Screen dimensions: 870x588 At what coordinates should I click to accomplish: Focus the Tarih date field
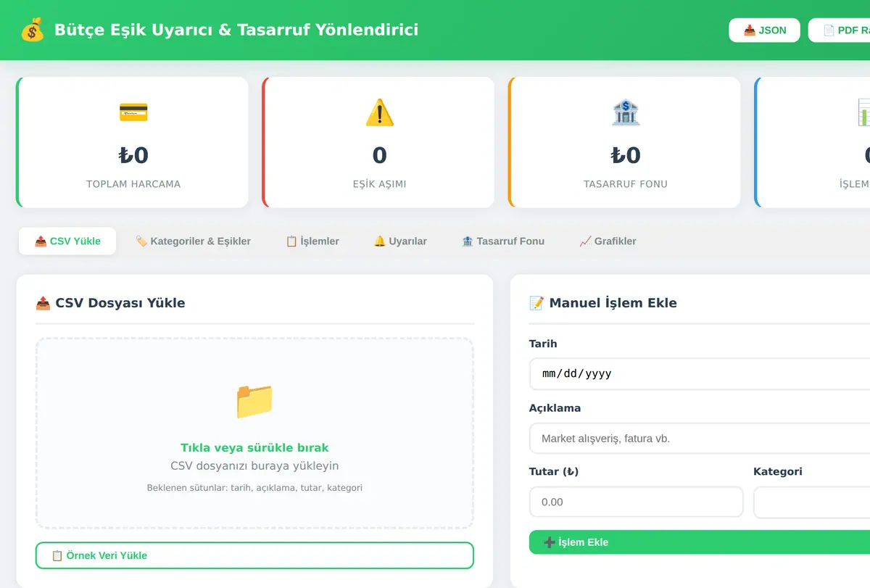click(700, 374)
